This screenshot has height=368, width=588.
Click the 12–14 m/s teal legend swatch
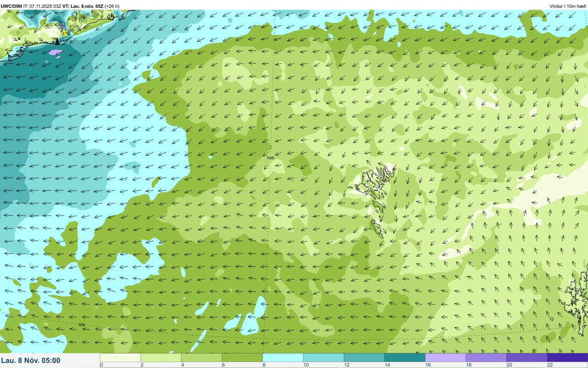click(364, 357)
